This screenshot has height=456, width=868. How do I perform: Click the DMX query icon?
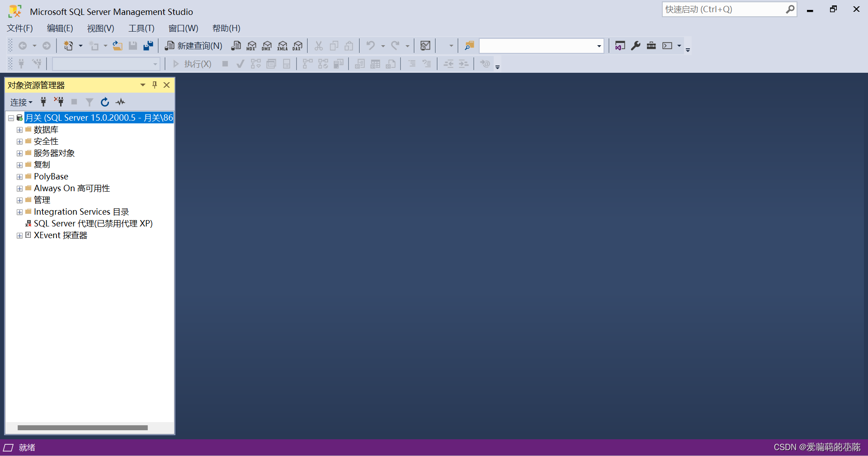tap(267, 46)
